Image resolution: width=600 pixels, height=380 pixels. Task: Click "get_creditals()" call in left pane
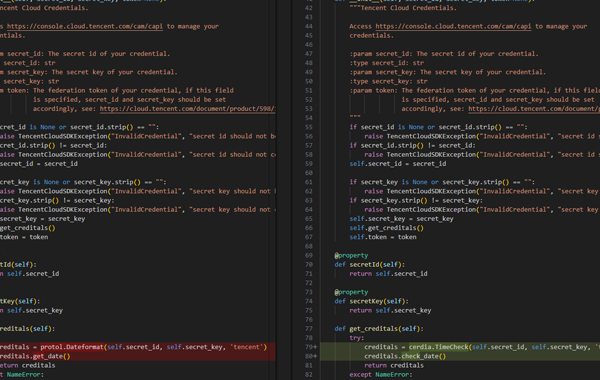click(28, 228)
